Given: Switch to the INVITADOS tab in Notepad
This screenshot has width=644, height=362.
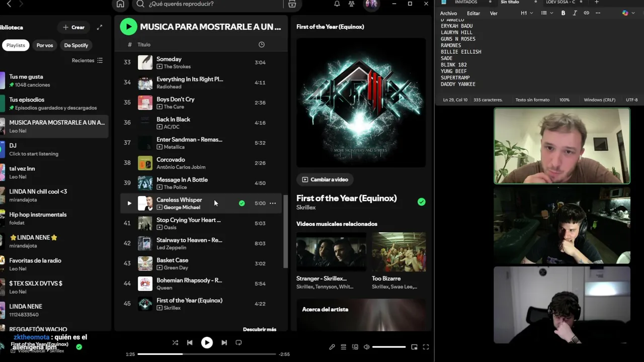Looking at the screenshot, I should click(x=466, y=2).
